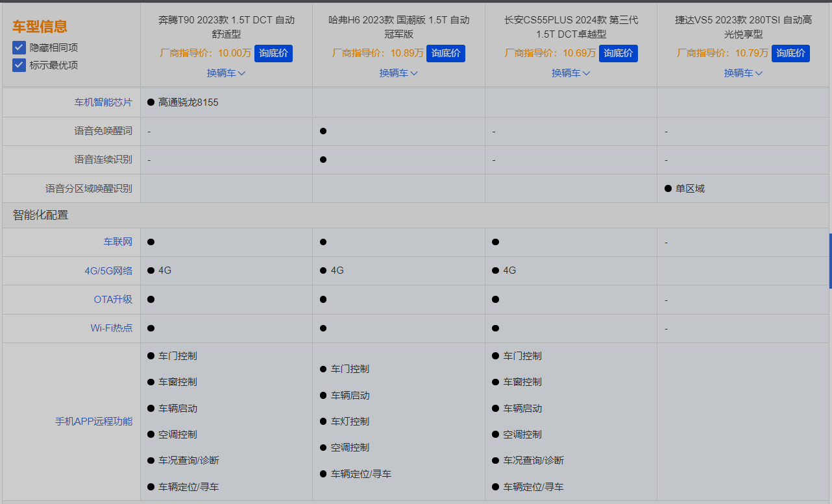The width and height of the screenshot is (832, 504).
Task: Toggle the 标示最优项 checkbox
Action: (19, 65)
